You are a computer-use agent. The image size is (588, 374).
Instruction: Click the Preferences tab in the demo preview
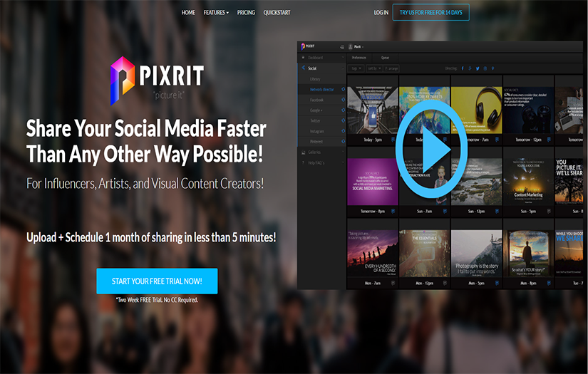(359, 58)
